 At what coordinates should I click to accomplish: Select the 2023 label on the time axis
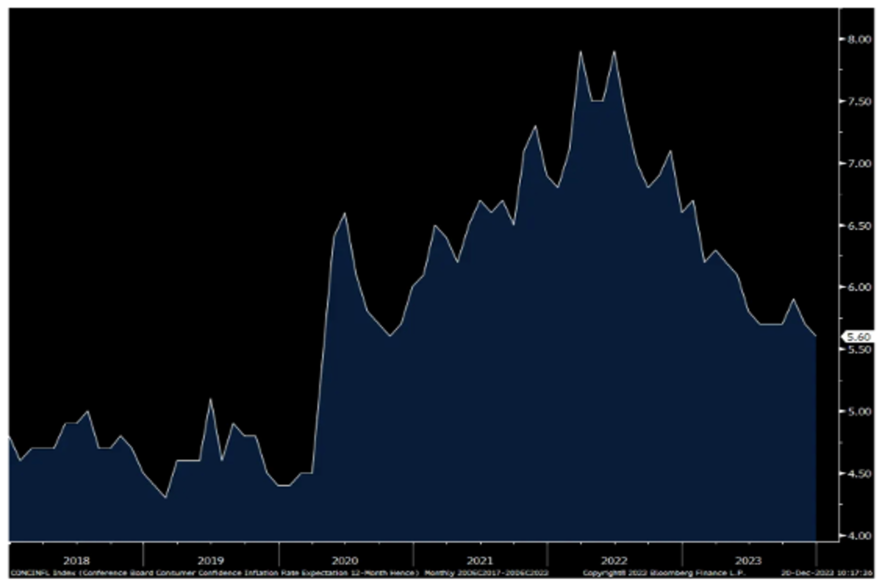[749, 559]
